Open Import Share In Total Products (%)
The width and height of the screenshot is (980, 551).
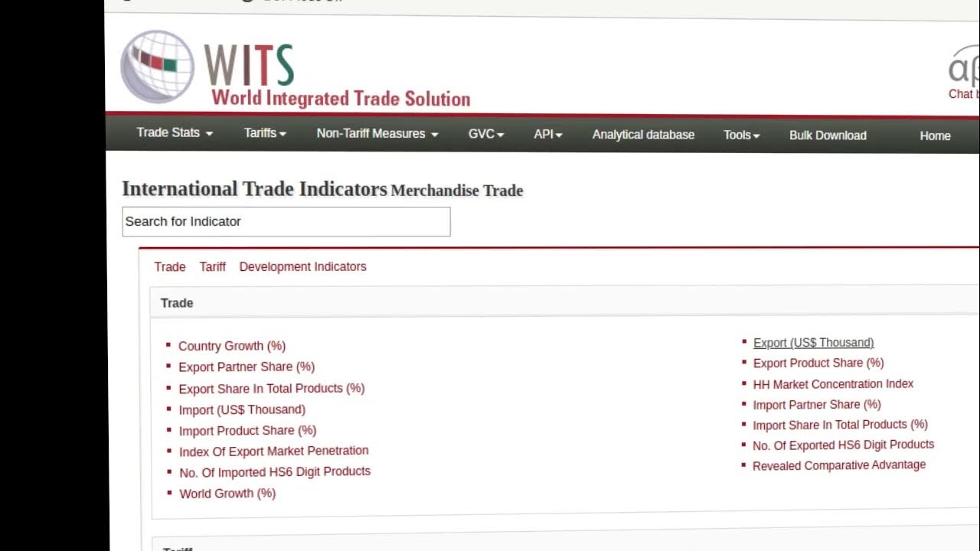click(x=840, y=425)
